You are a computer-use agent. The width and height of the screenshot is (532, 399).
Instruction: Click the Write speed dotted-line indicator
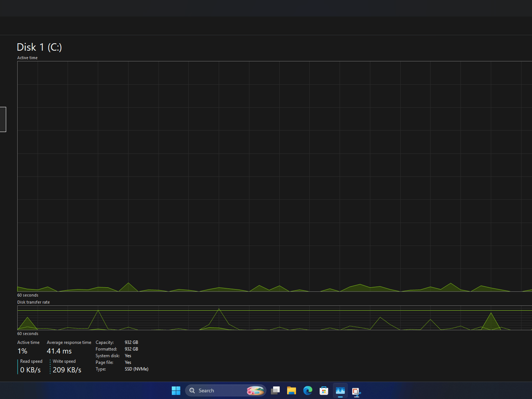click(x=50, y=367)
